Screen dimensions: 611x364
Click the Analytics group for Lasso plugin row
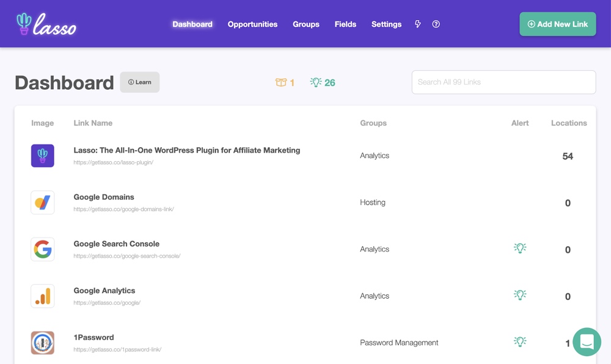click(x=375, y=156)
